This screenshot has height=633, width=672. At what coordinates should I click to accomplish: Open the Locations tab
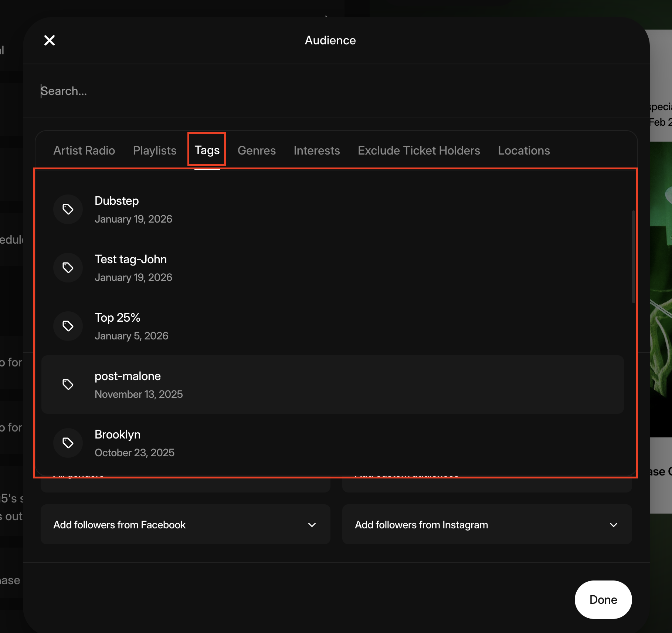click(x=524, y=150)
